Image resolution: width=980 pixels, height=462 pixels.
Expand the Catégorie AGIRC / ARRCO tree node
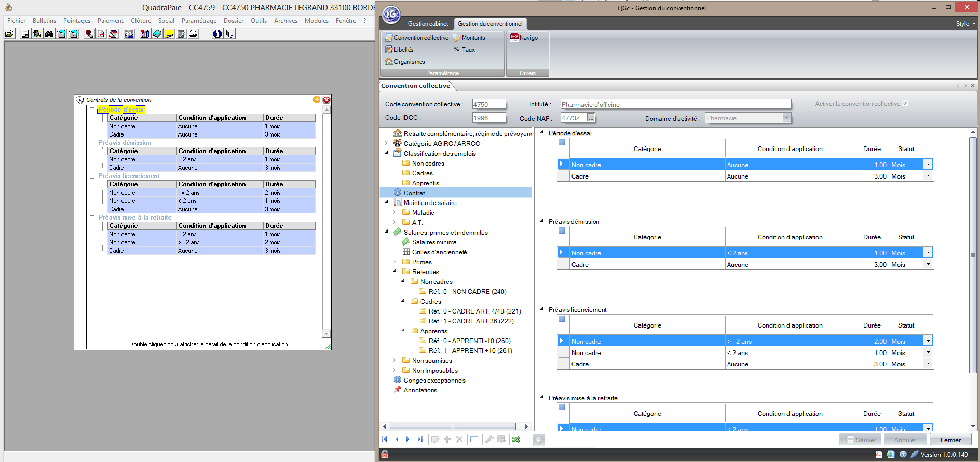pos(386,143)
